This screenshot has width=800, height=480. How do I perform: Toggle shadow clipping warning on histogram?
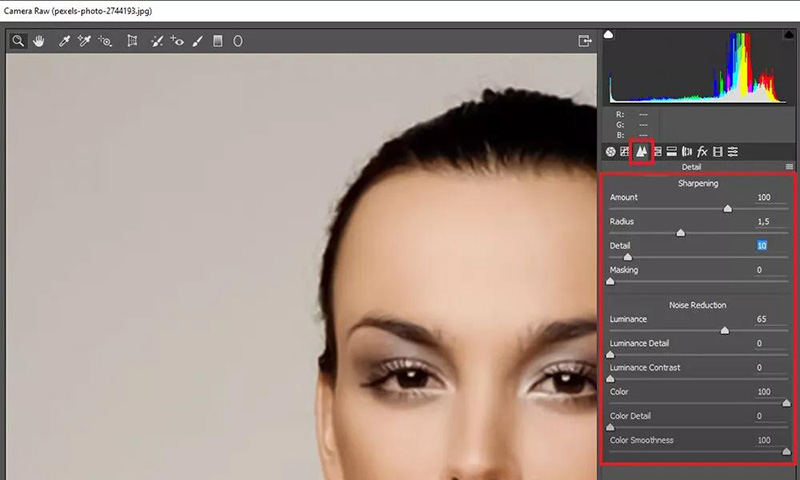click(x=608, y=36)
